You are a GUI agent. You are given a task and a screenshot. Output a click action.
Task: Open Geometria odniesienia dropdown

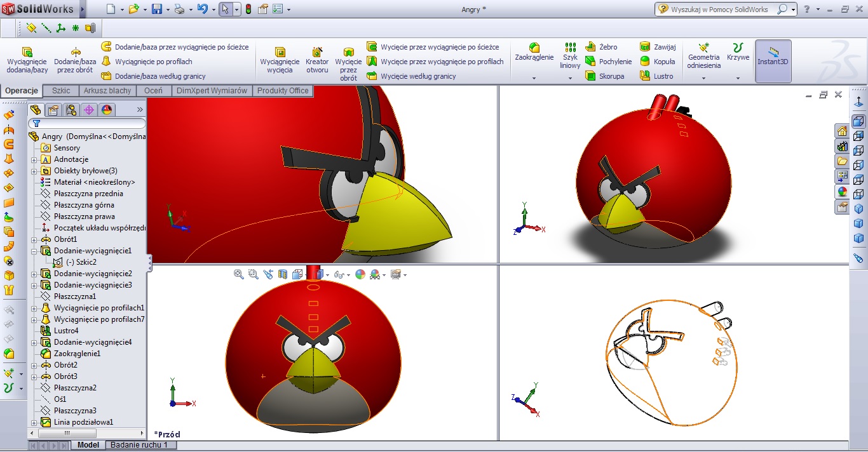[704, 78]
